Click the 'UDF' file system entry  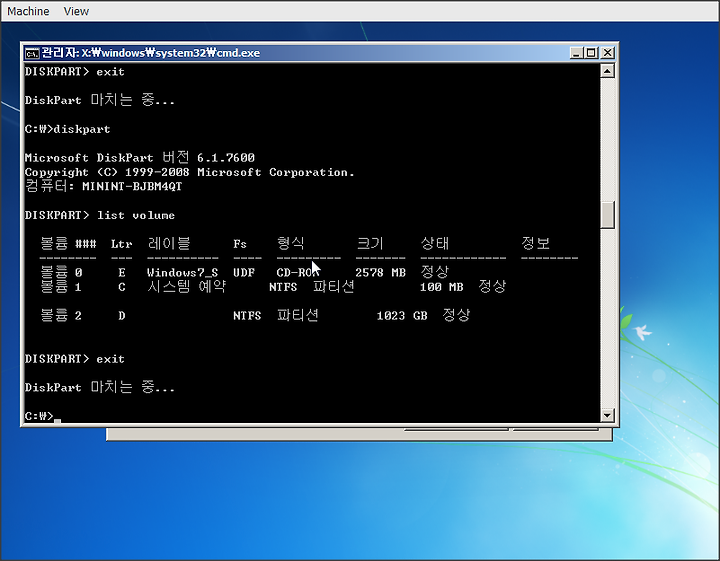244,273
